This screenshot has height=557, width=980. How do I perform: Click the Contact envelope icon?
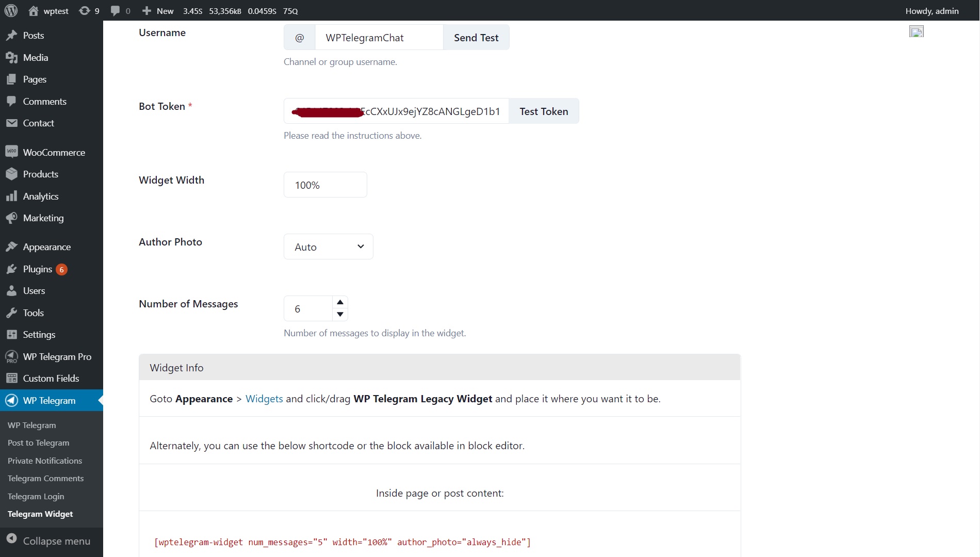[11, 123]
